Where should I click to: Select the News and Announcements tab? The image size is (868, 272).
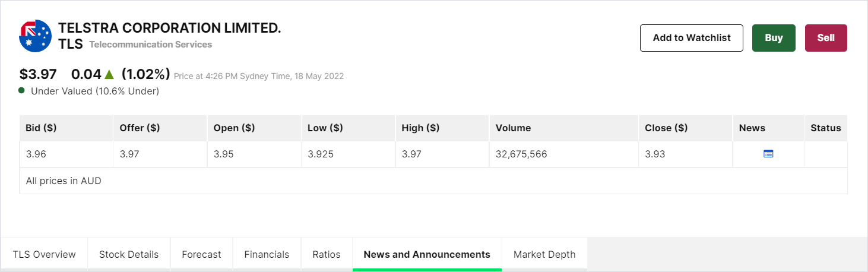427,254
